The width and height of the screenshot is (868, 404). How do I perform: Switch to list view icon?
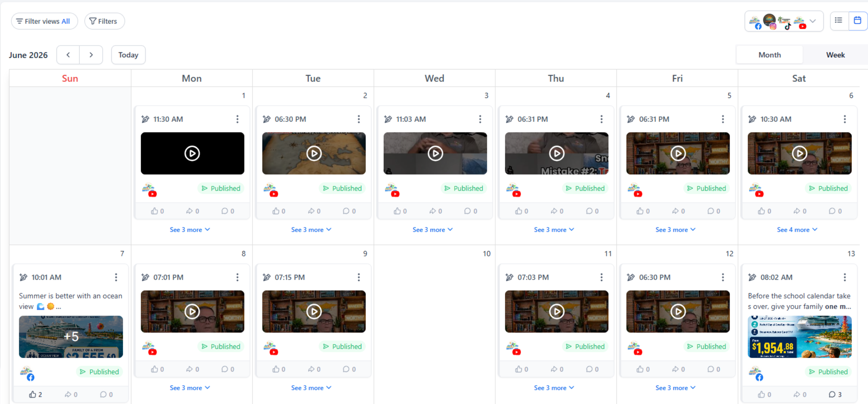pos(838,20)
